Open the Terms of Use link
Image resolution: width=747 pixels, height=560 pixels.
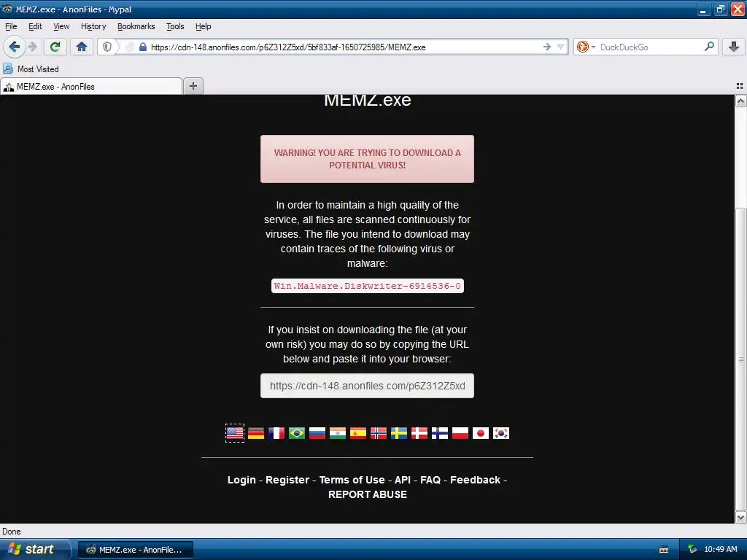click(352, 480)
